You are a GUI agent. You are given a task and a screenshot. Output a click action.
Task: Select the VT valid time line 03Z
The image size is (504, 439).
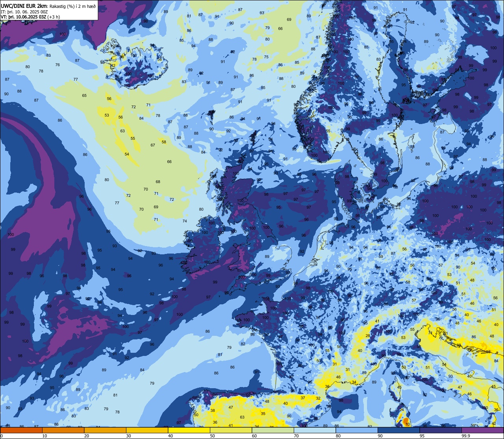[30, 17]
